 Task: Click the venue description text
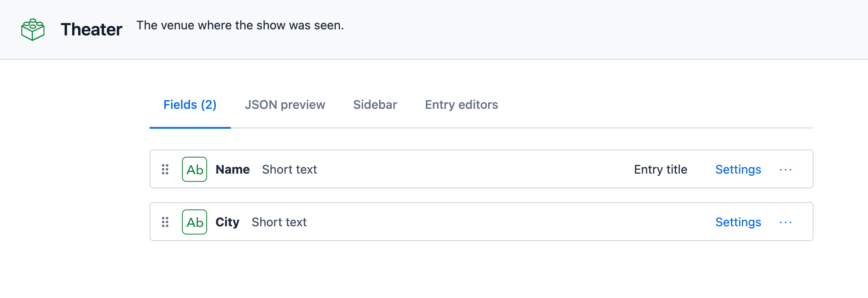pos(240,25)
